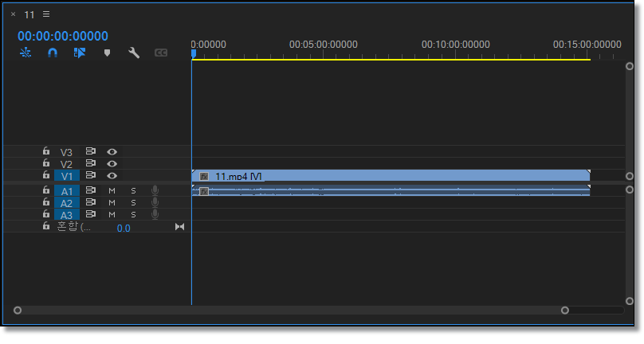Toggle lock on the mix track
The height and width of the screenshot is (344, 644).
(x=46, y=226)
